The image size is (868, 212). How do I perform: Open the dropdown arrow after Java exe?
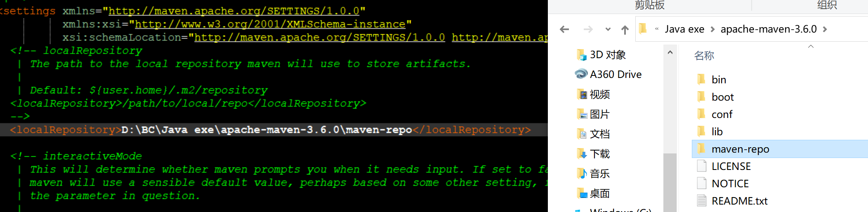tap(712, 29)
